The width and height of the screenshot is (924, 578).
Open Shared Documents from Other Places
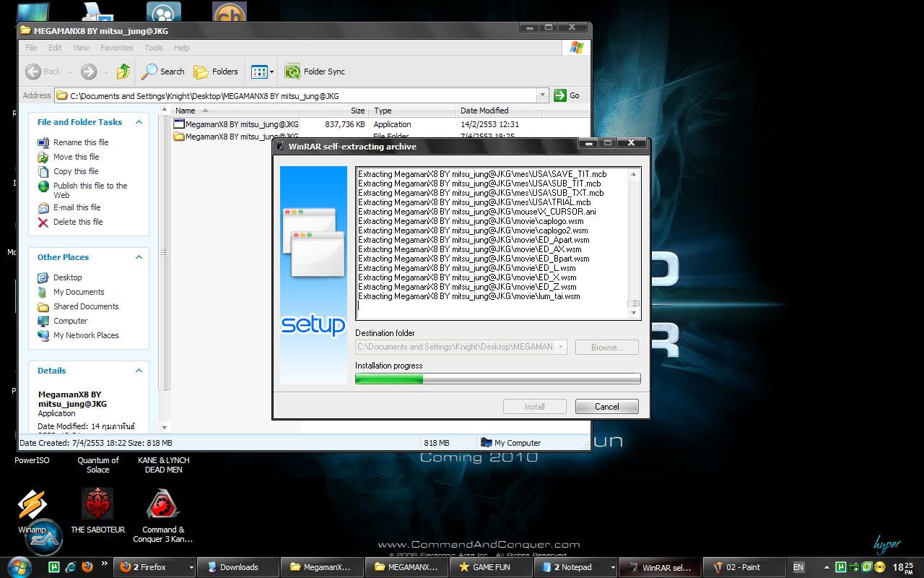pyautogui.click(x=86, y=306)
